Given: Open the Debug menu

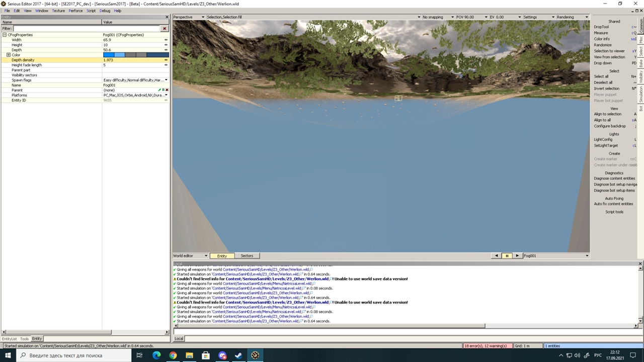Looking at the screenshot, I should 105,11.
